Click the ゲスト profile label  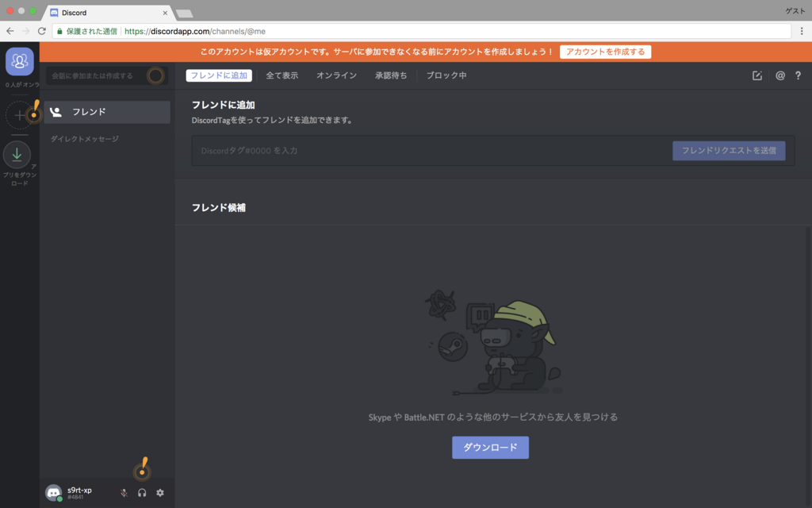tap(795, 11)
